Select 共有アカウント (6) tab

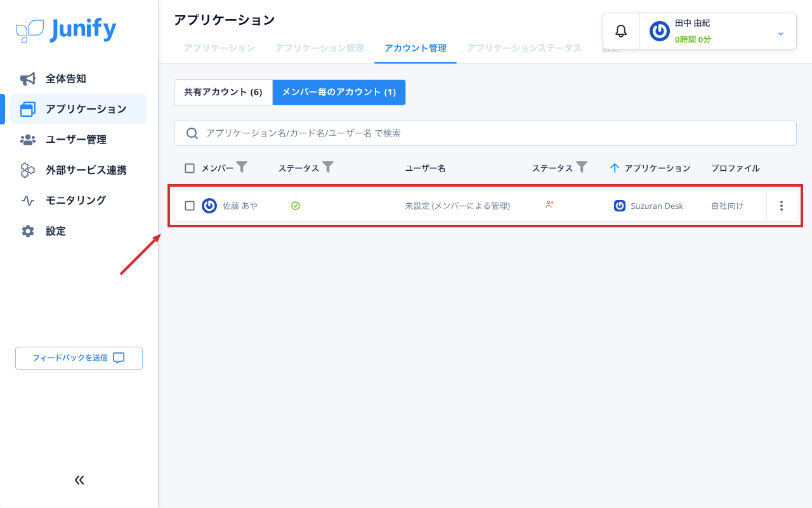coord(223,92)
